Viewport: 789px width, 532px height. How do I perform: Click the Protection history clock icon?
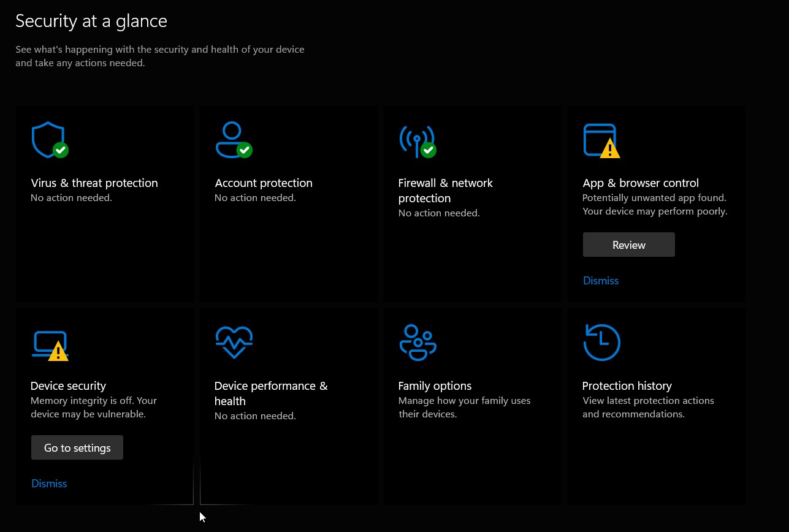(601, 342)
